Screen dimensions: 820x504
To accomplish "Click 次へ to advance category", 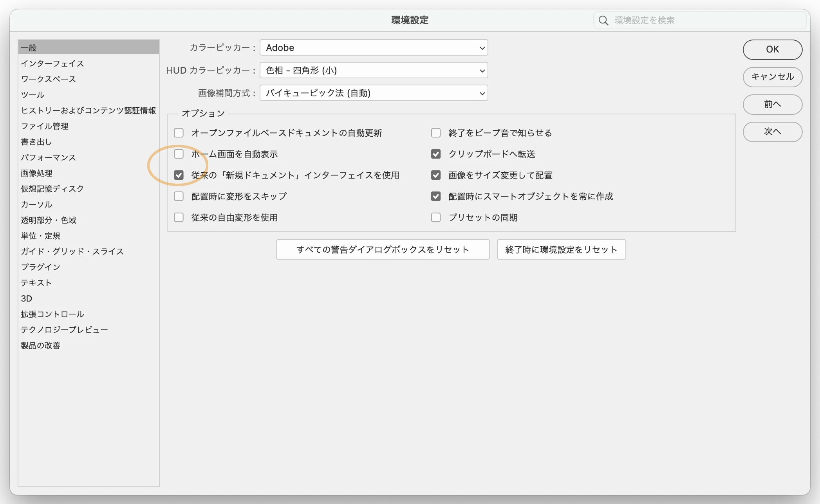I will click(x=772, y=132).
